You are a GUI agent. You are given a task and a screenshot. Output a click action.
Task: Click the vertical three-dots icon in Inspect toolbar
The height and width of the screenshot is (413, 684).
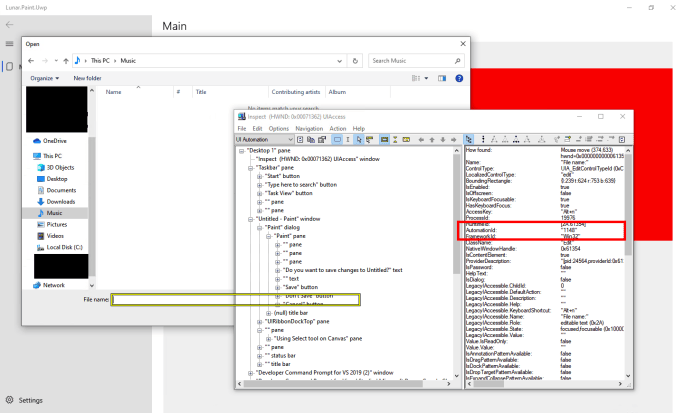483,140
